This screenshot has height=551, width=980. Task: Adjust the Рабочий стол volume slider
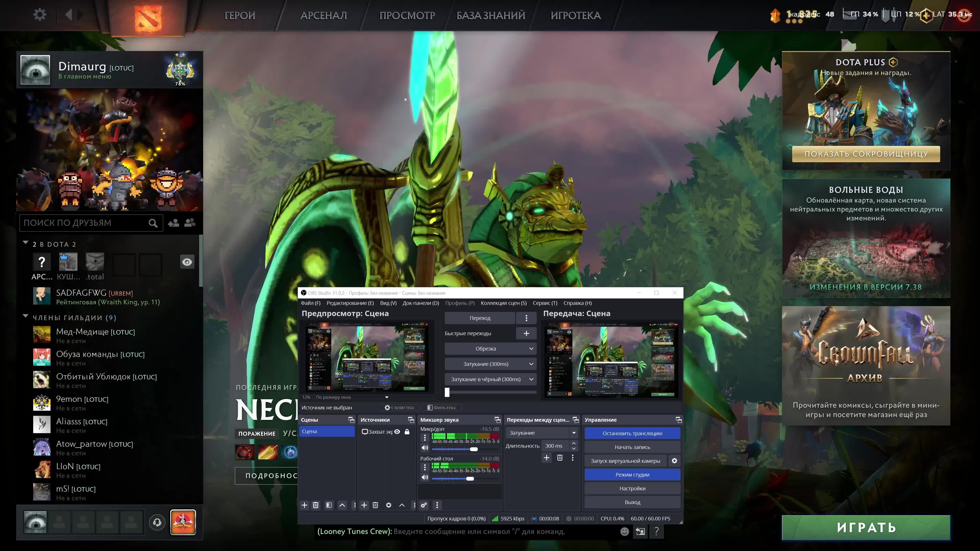pos(470,478)
